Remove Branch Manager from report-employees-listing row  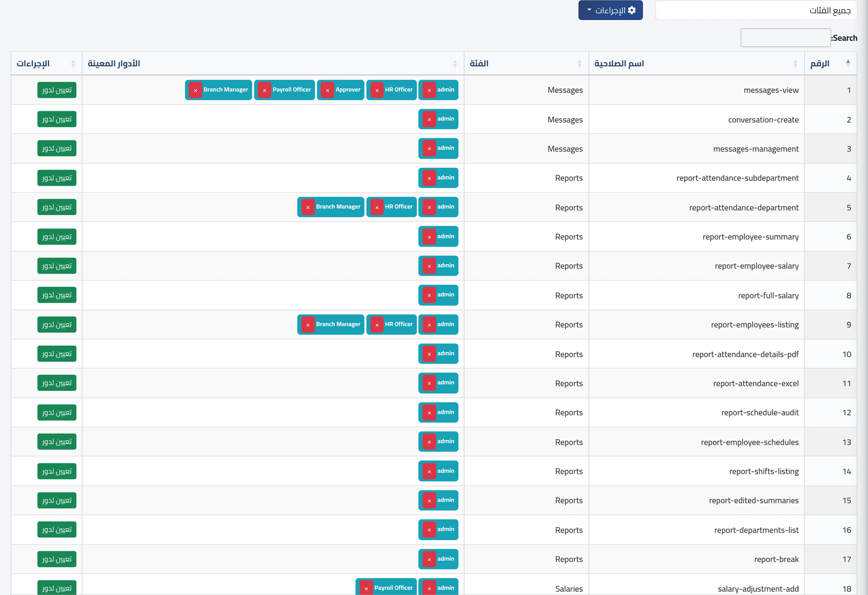pos(308,325)
